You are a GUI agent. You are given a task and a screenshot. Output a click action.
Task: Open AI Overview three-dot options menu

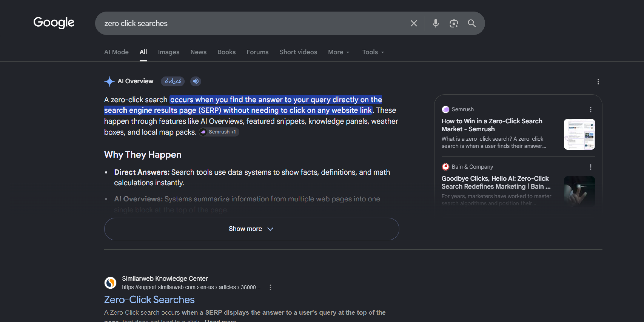coord(598,82)
